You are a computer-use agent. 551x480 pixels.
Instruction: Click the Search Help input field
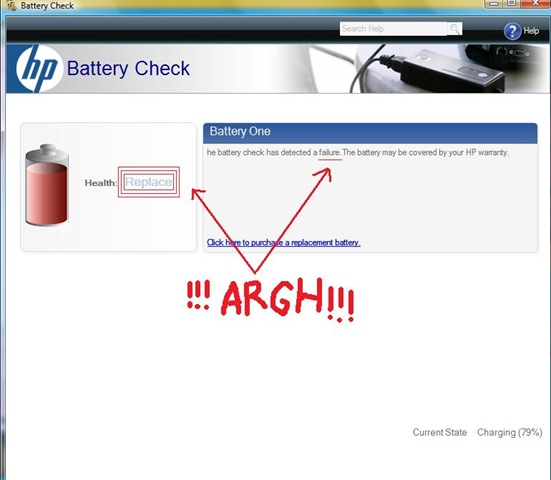(x=393, y=29)
